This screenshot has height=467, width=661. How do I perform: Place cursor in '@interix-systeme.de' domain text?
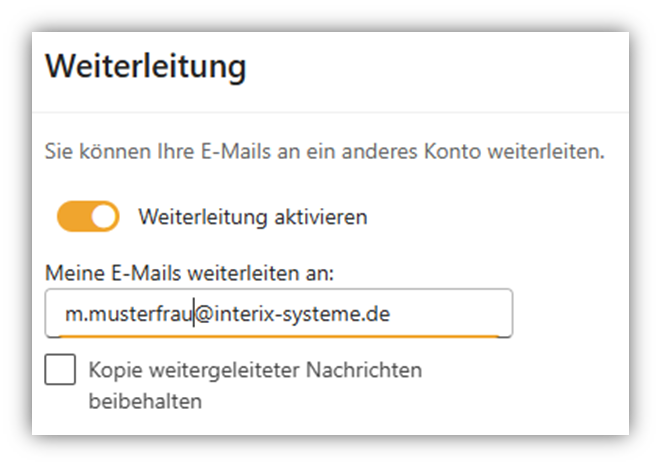293,314
